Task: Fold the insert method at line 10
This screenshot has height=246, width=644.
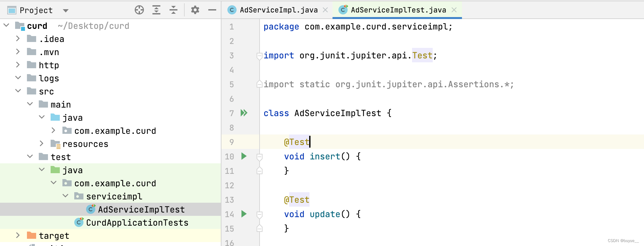Action: [259, 157]
